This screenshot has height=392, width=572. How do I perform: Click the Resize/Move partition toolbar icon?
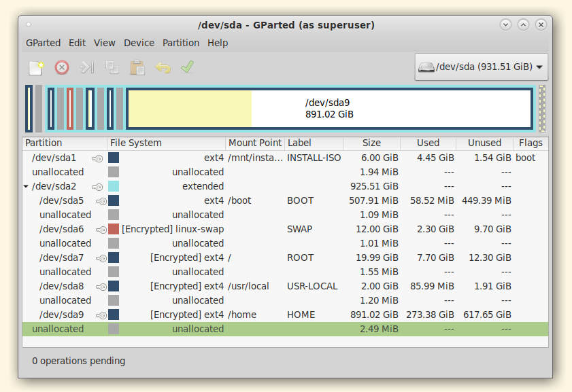(87, 67)
